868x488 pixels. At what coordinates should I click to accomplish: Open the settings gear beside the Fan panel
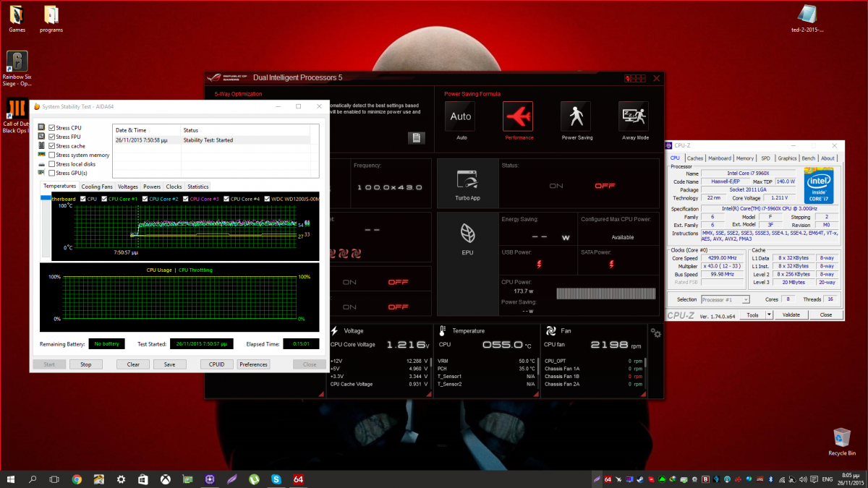[x=656, y=333]
